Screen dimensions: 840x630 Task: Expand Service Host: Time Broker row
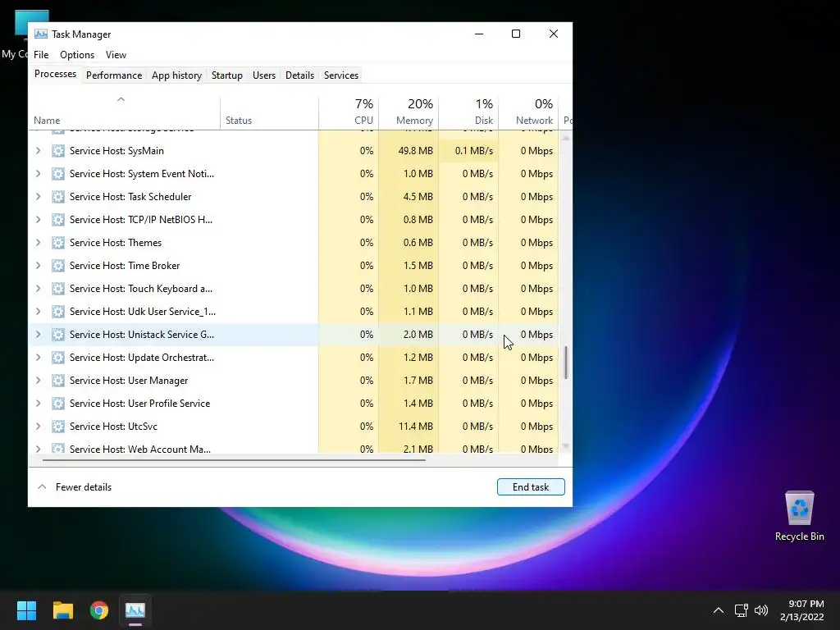(38, 266)
